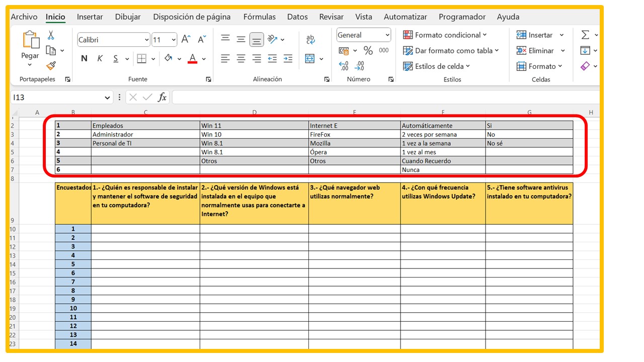Click the Autosuma sigma icon
This screenshot has height=362, width=644.
tap(586, 35)
